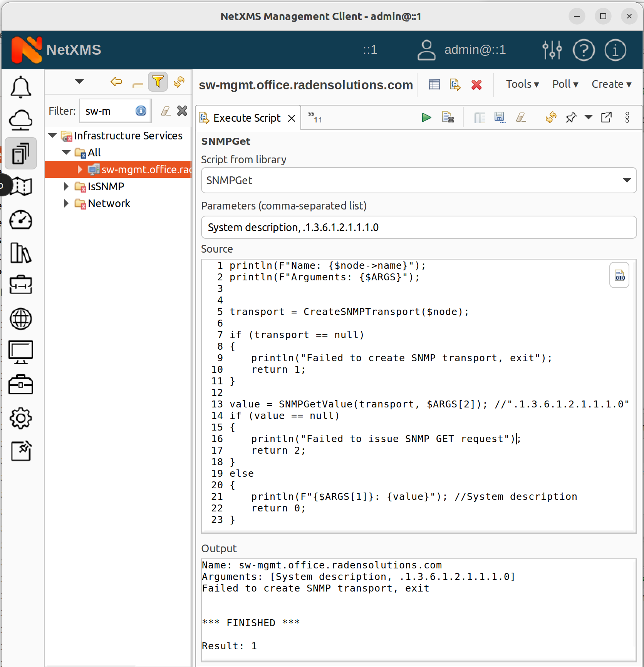Click the Execute Script toolbar icon beside hostname
The width and height of the screenshot is (644, 667).
(x=455, y=84)
